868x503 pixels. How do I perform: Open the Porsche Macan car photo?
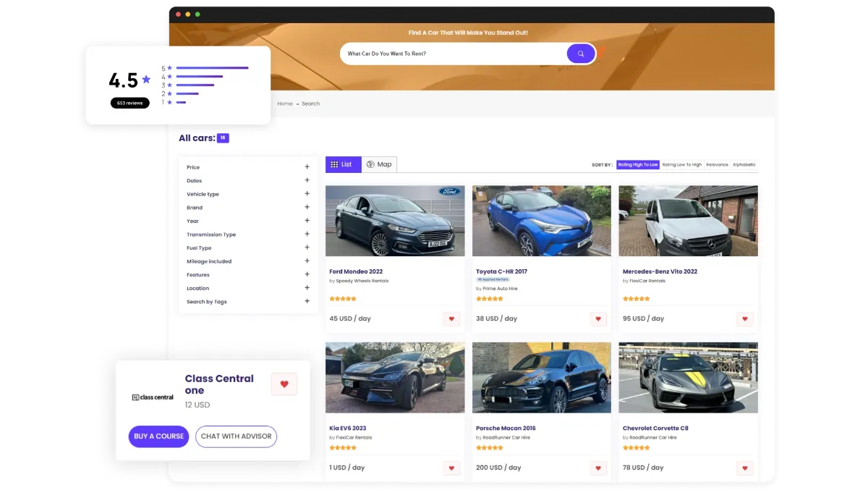(542, 378)
